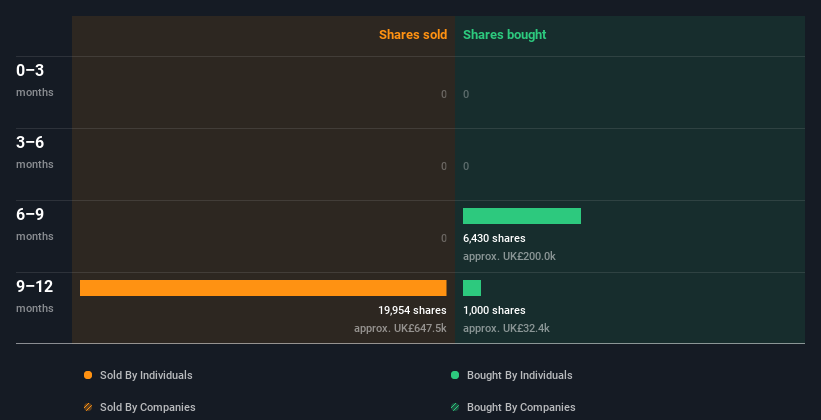Toggle the Sold By Individuals legend label
Screen dimensions: 821x420
tap(146, 375)
